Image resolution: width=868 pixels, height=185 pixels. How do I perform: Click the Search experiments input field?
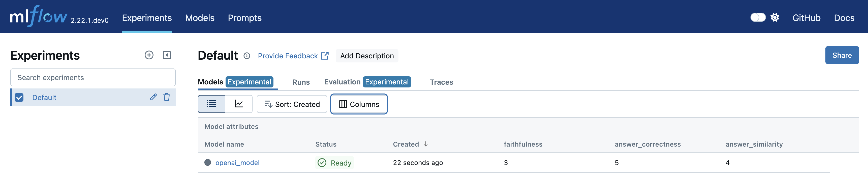pos(93,78)
